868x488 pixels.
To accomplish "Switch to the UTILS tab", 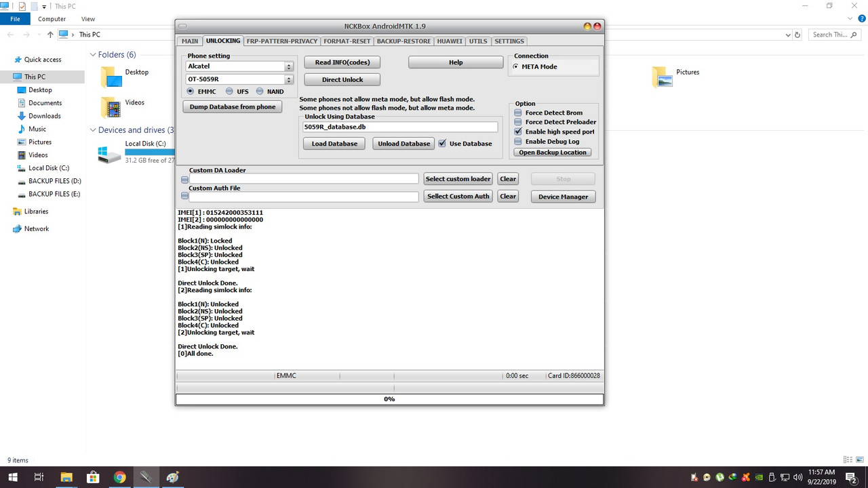I will click(x=478, y=41).
